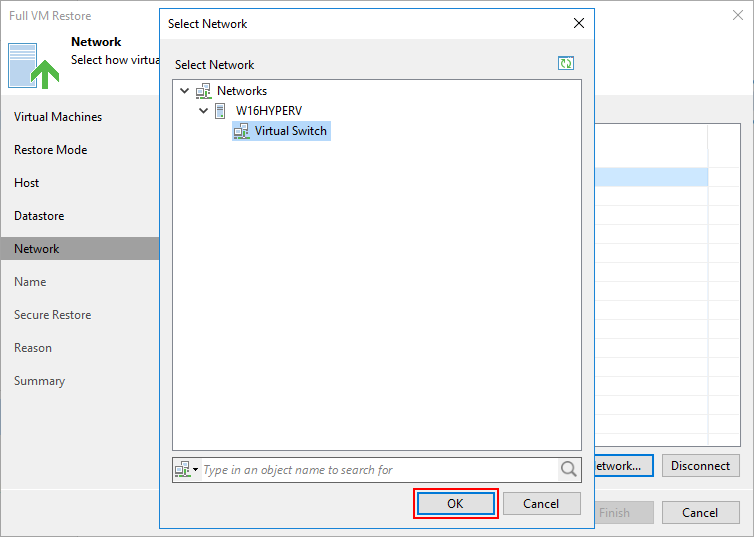Viewport: 754px width, 537px height.
Task: Click Cancel in Full VM Restore wizard
Action: [x=700, y=512]
